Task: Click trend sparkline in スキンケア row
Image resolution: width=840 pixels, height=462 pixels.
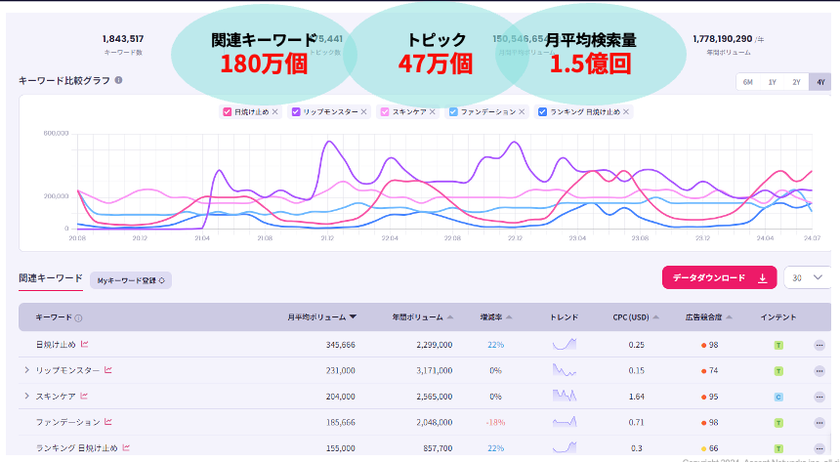Action: click(565, 396)
